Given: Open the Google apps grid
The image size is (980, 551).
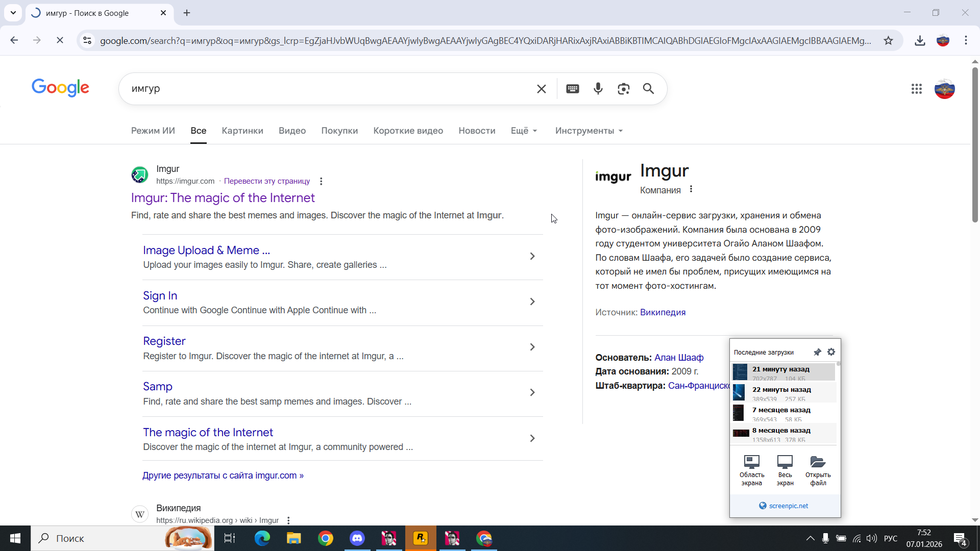Looking at the screenshot, I should 916,89.
